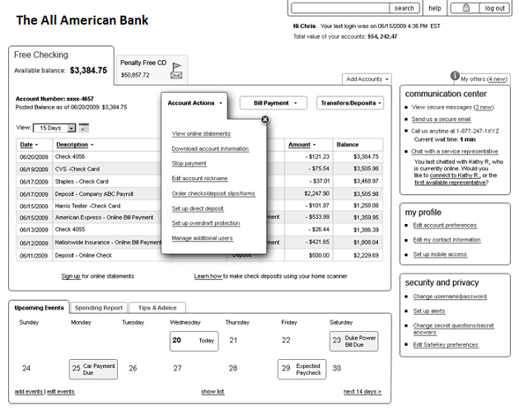Select the Check 4055 transaction
The height and width of the screenshot is (420, 519).
pos(199,230)
